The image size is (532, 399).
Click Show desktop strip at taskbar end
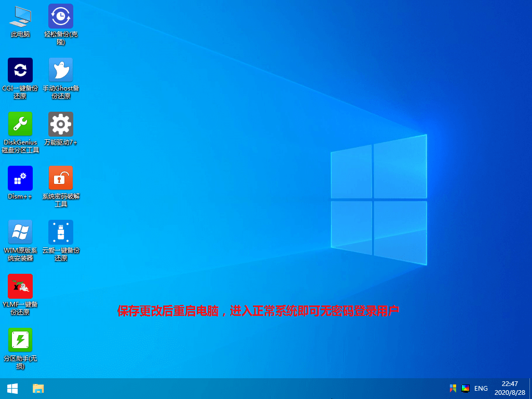[530, 389]
